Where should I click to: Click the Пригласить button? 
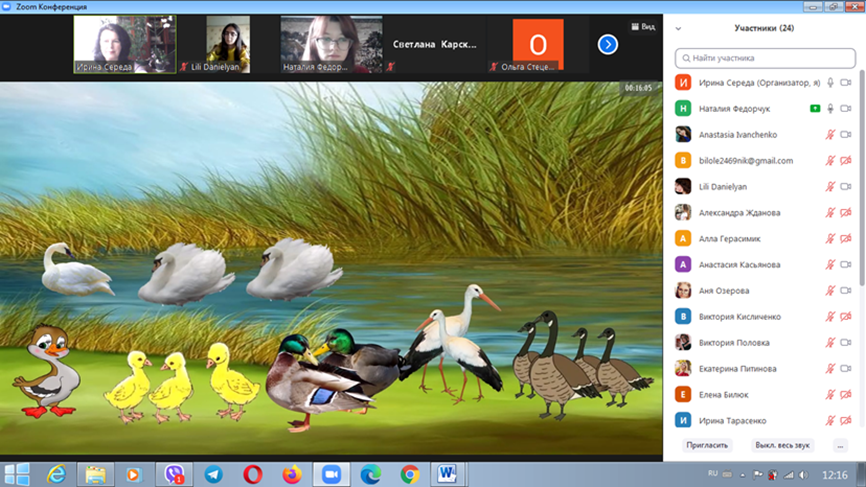[708, 445]
